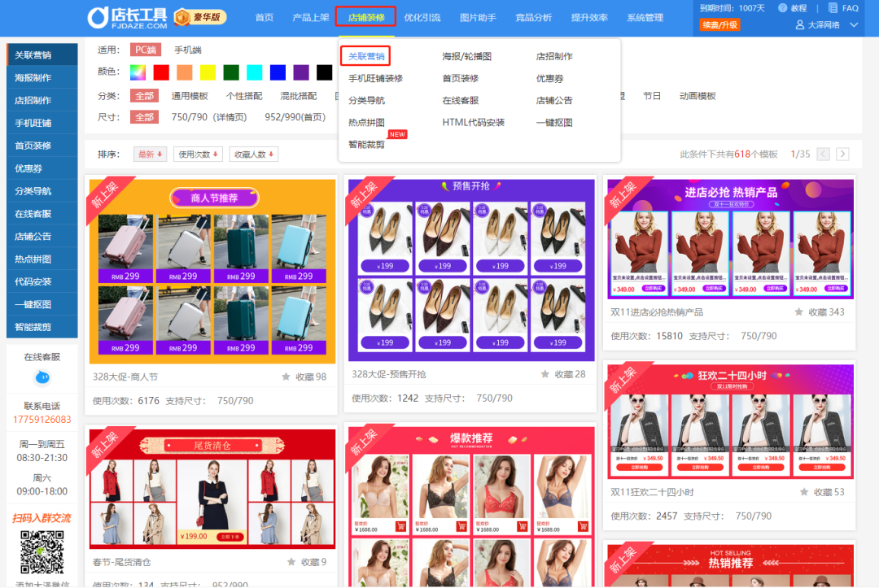Select the 通用模板 category filter
Screen dimensions: 879x588
[x=190, y=96]
